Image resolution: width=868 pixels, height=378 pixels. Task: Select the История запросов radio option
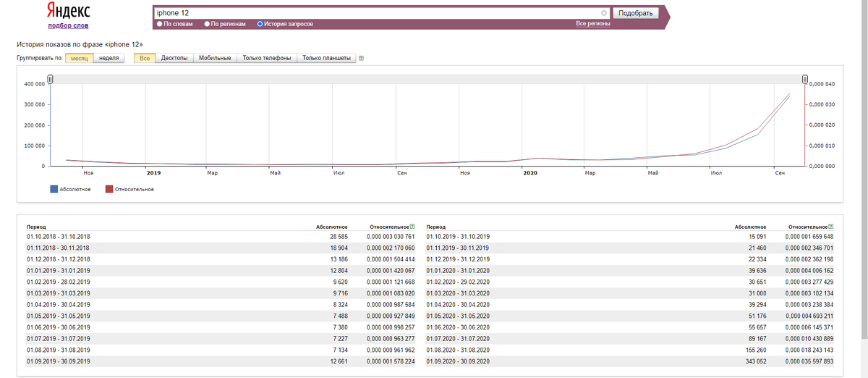[x=260, y=24]
